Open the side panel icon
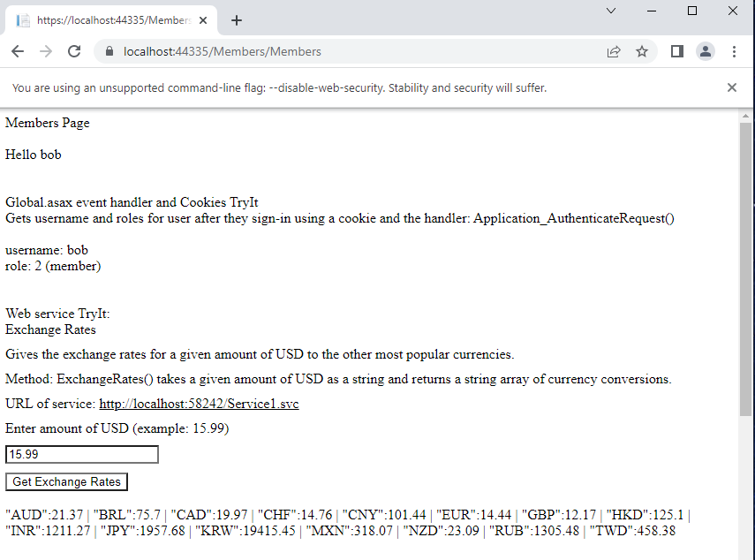This screenshot has width=755, height=560. tap(676, 52)
